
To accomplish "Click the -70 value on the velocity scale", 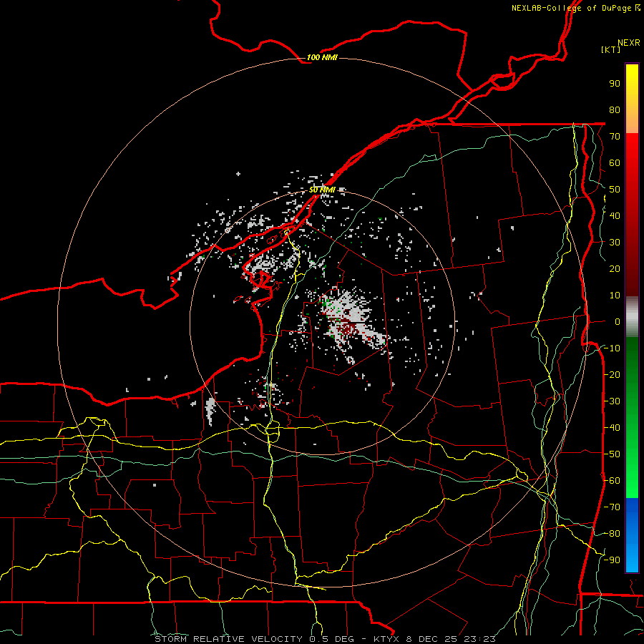I will 612,507.
